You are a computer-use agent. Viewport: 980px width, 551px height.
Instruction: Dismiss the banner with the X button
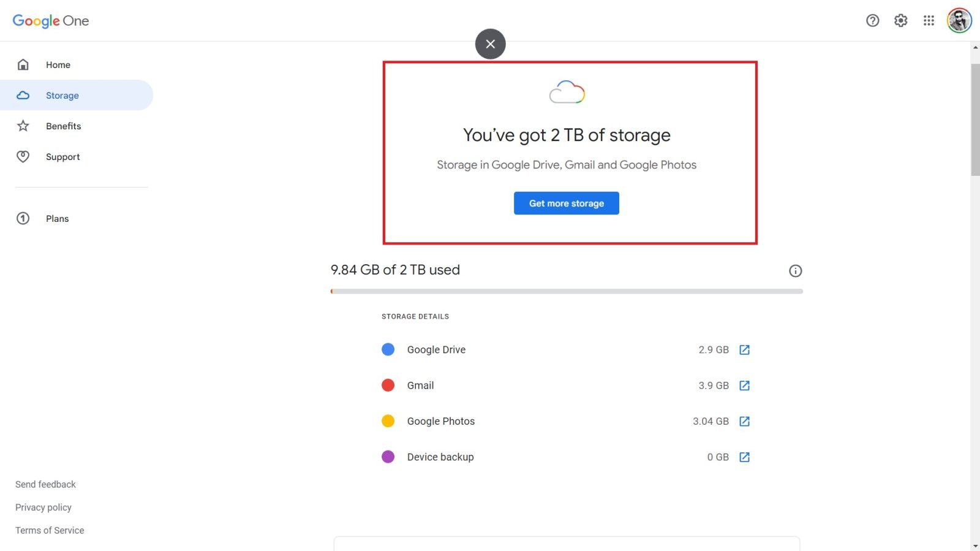click(x=490, y=44)
